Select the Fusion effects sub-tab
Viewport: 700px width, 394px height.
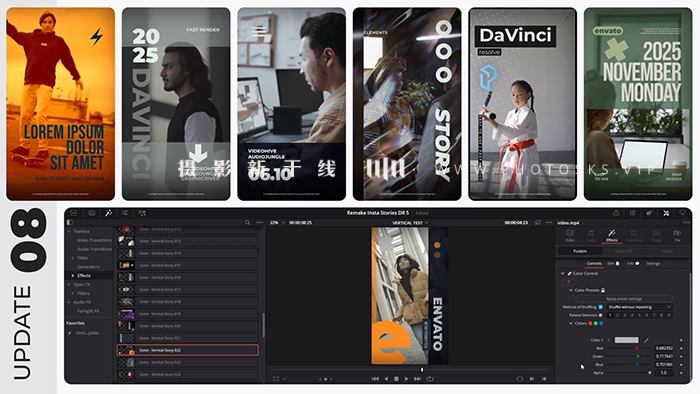(x=580, y=251)
